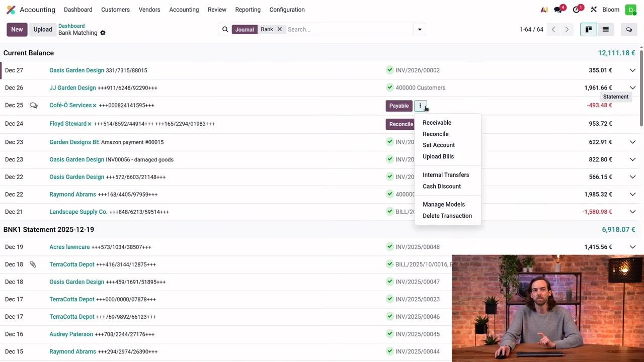Go to next page arrow
644x362 pixels.
567,30
